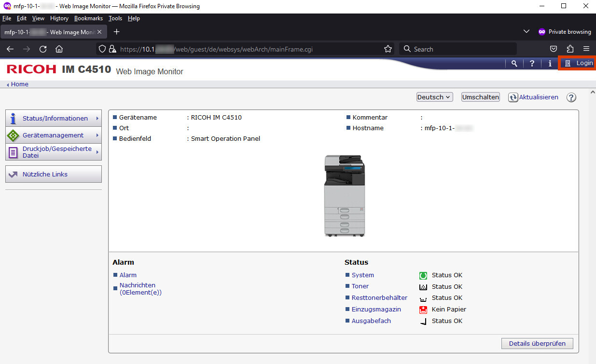Open the Toner status link
596x364 pixels.
pyautogui.click(x=360, y=286)
